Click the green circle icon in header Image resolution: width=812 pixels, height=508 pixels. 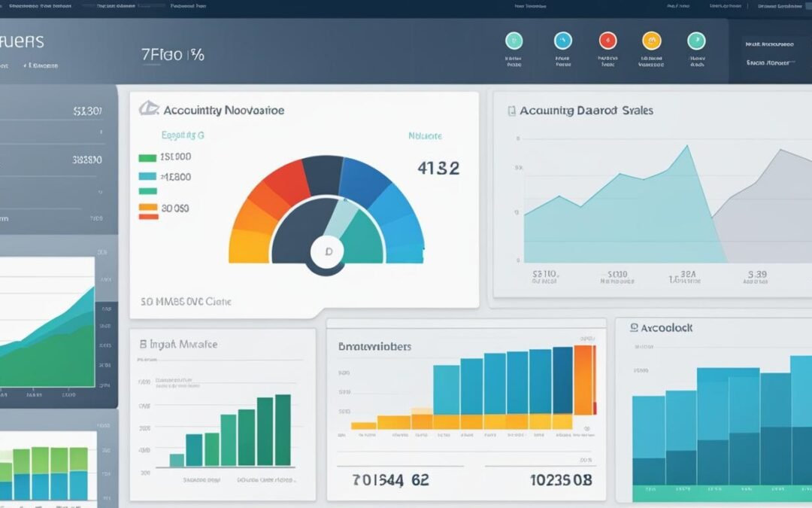point(696,41)
